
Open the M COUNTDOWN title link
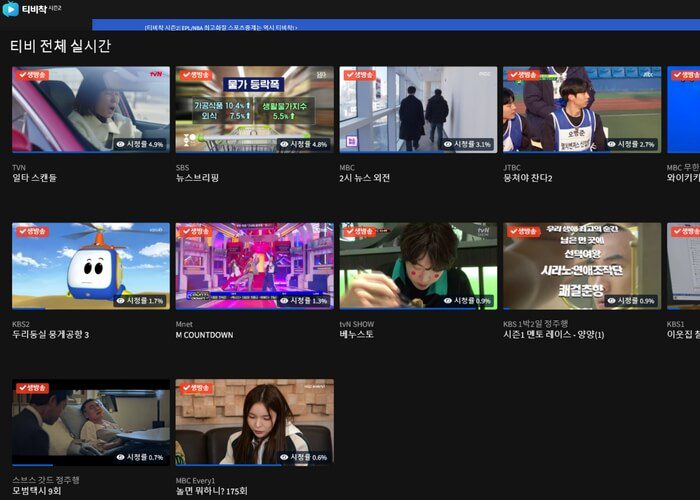pos(204,335)
